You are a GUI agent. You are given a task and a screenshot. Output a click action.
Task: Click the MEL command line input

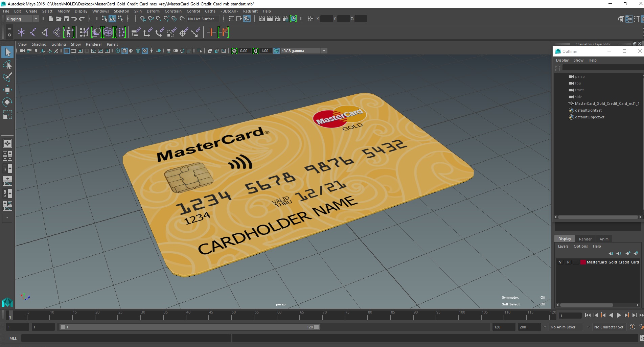point(125,338)
